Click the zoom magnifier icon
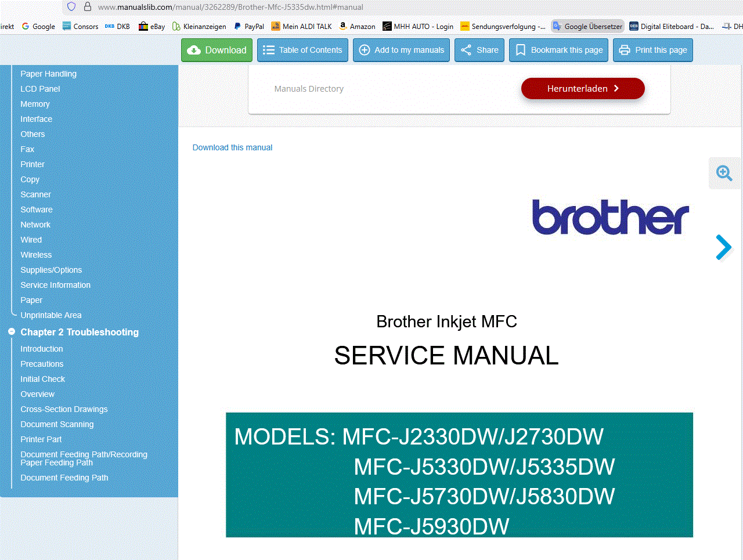The height and width of the screenshot is (560, 743). tap(724, 173)
